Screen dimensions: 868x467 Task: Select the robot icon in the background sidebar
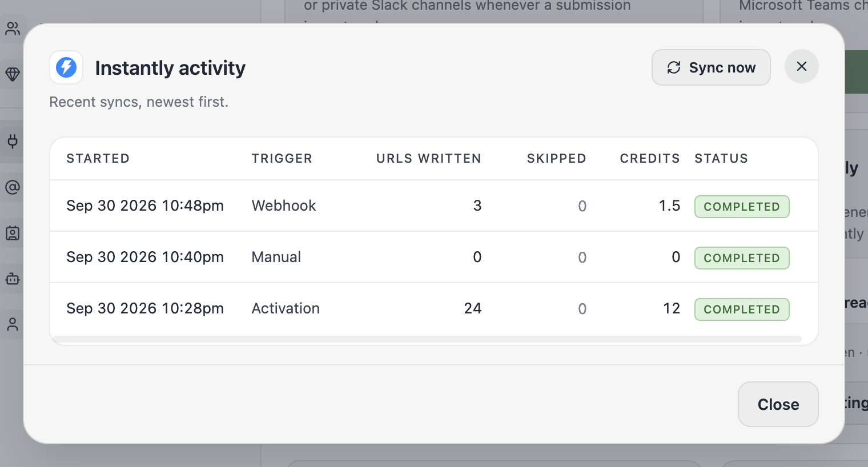point(13,279)
